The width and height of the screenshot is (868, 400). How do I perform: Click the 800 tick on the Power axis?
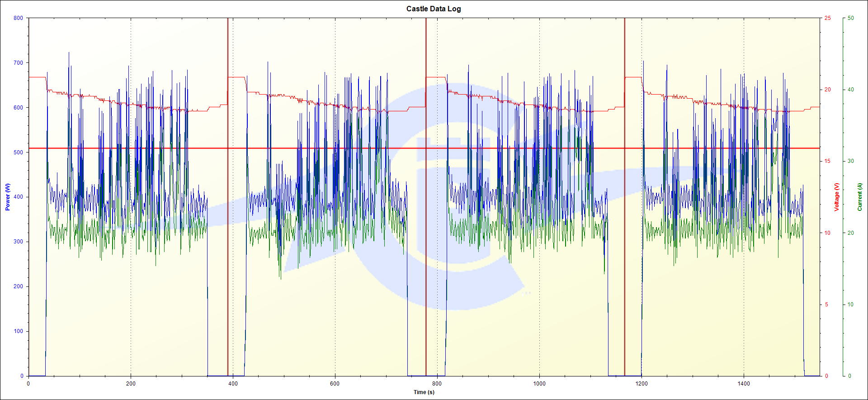(18, 18)
